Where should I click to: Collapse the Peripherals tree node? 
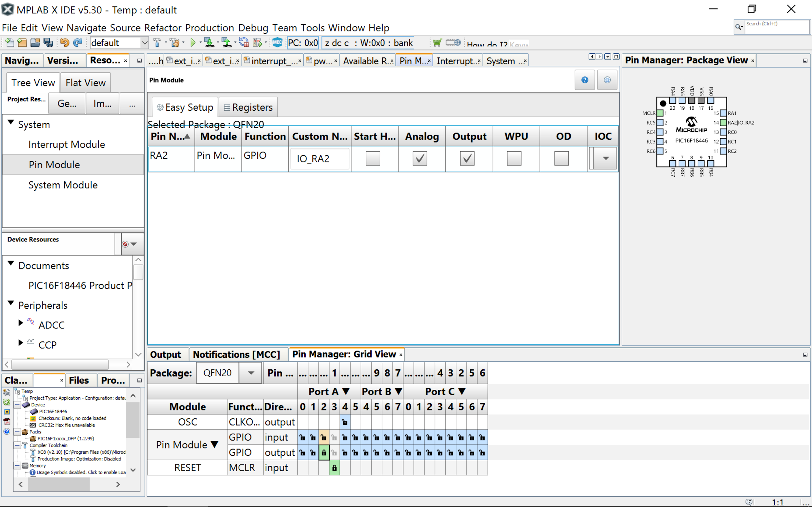pyautogui.click(x=11, y=303)
